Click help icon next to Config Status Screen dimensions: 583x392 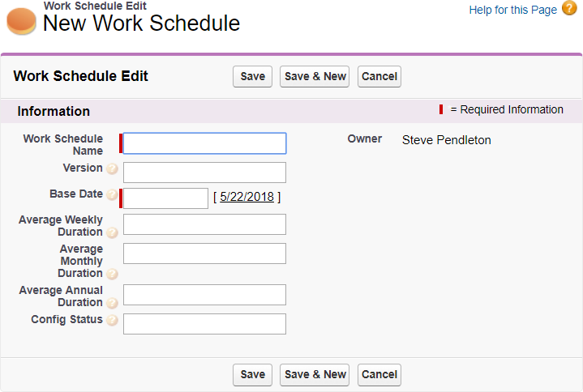pyautogui.click(x=112, y=321)
